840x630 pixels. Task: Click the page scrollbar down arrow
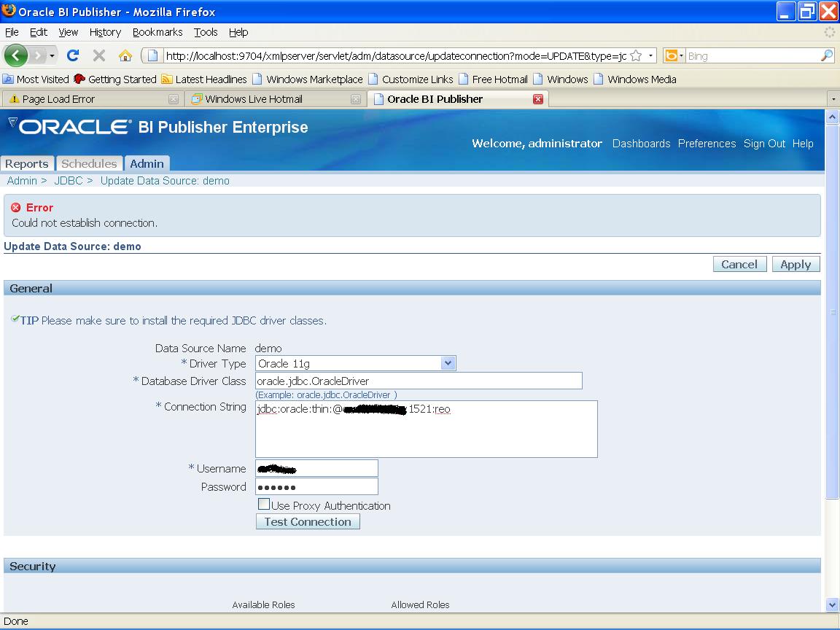[x=832, y=604]
